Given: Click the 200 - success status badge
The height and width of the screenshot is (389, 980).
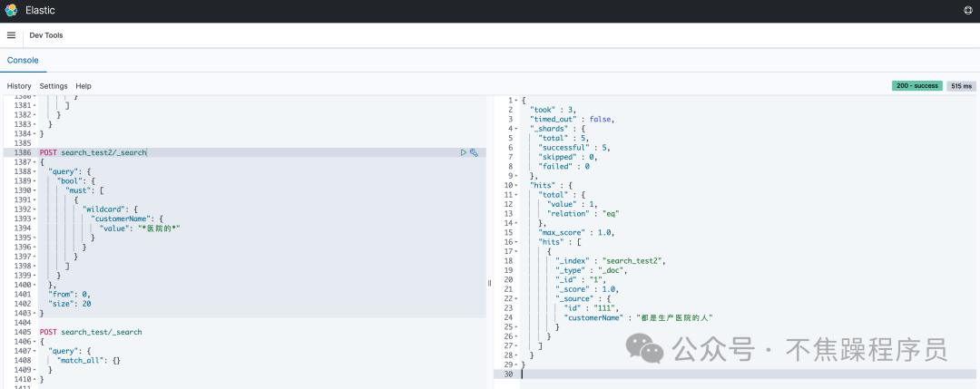Looking at the screenshot, I should coord(916,86).
